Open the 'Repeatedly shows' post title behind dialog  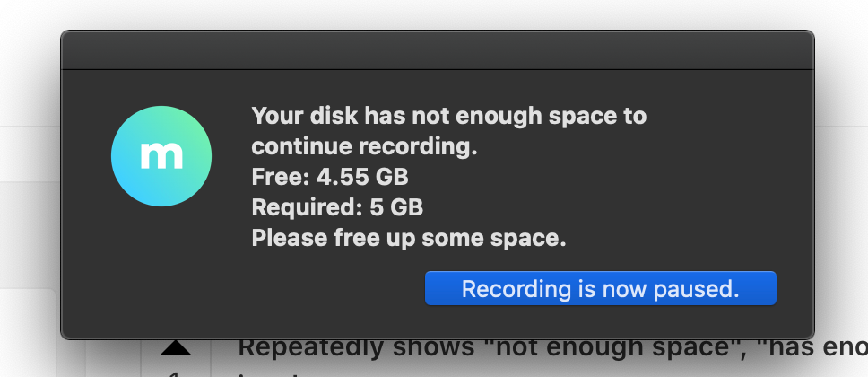pos(312,348)
